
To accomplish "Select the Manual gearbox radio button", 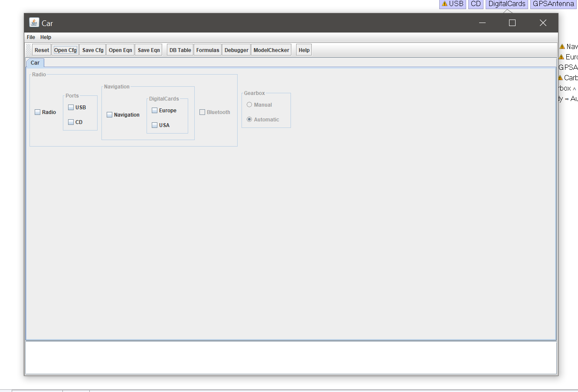I will (x=249, y=105).
